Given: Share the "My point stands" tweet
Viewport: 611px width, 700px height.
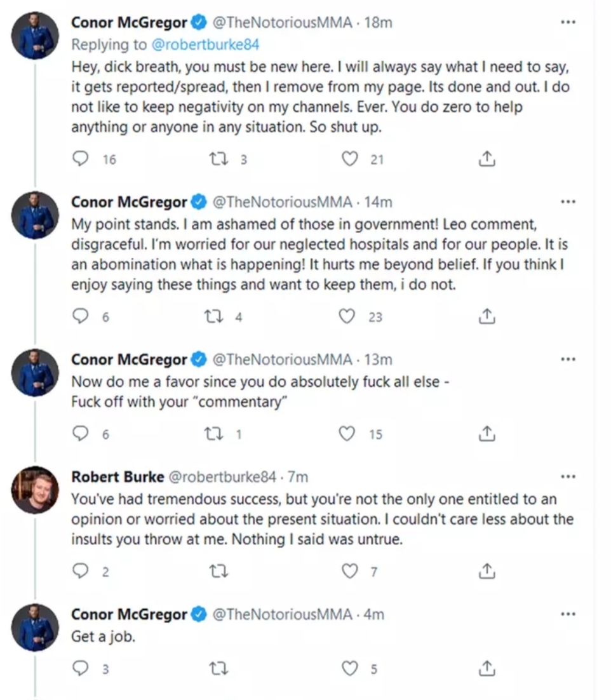Looking at the screenshot, I should click(x=486, y=316).
